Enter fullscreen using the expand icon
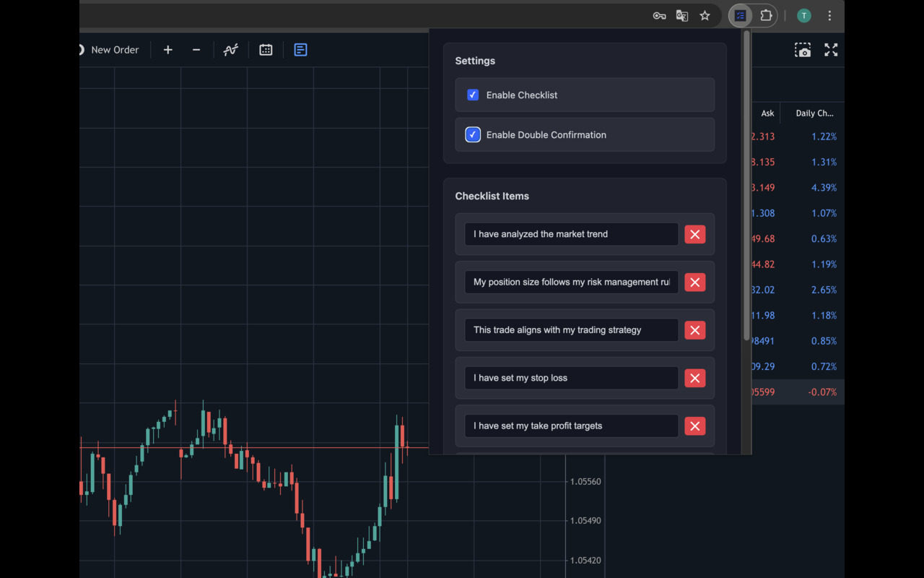This screenshot has width=924, height=578. point(831,50)
